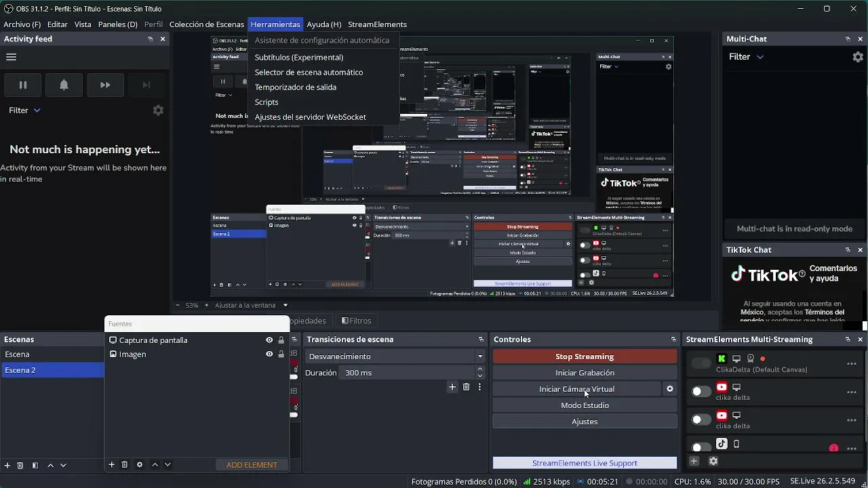Image resolution: width=868 pixels, height=488 pixels.
Task: Open Ajustes del servidor WebSocket
Action: [310, 117]
